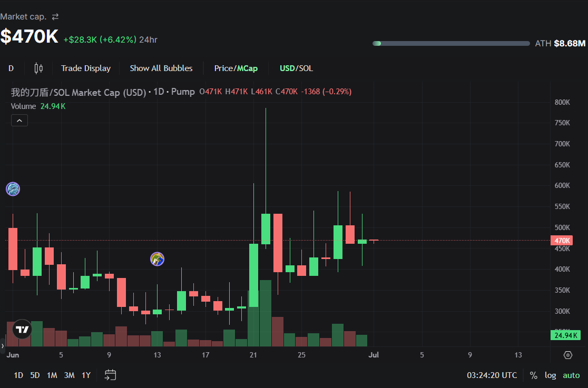Click Show All Bubbles
The width and height of the screenshot is (588, 388).
pos(161,68)
